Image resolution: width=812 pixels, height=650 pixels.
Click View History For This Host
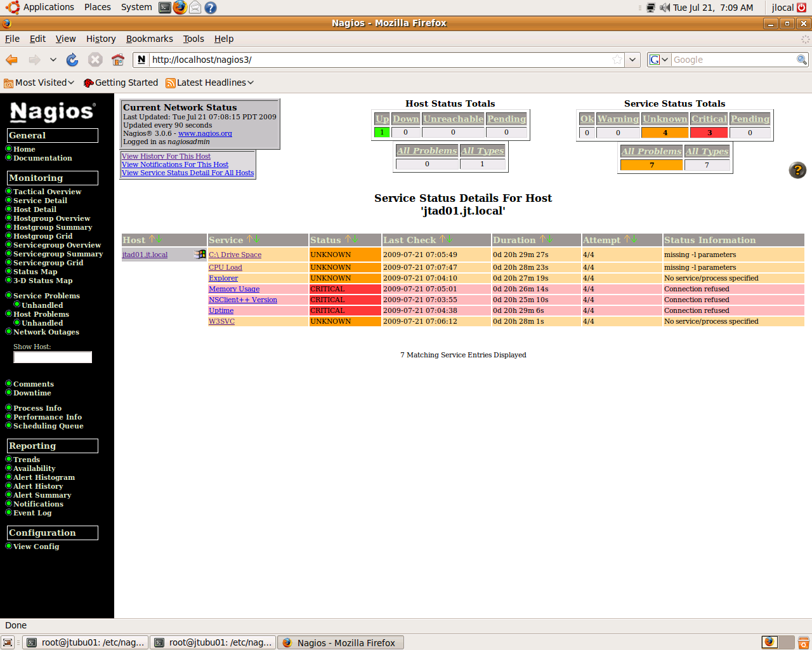click(x=166, y=156)
